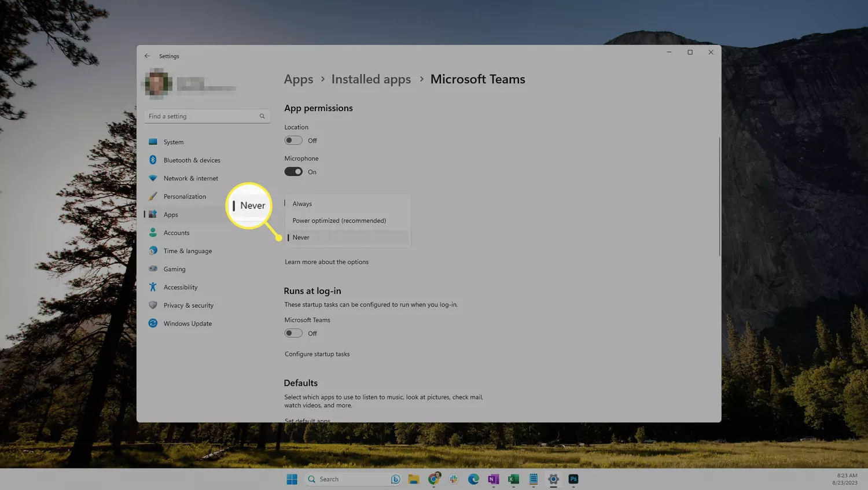Click in the Find a setting field
The height and width of the screenshot is (490, 868).
coord(207,116)
